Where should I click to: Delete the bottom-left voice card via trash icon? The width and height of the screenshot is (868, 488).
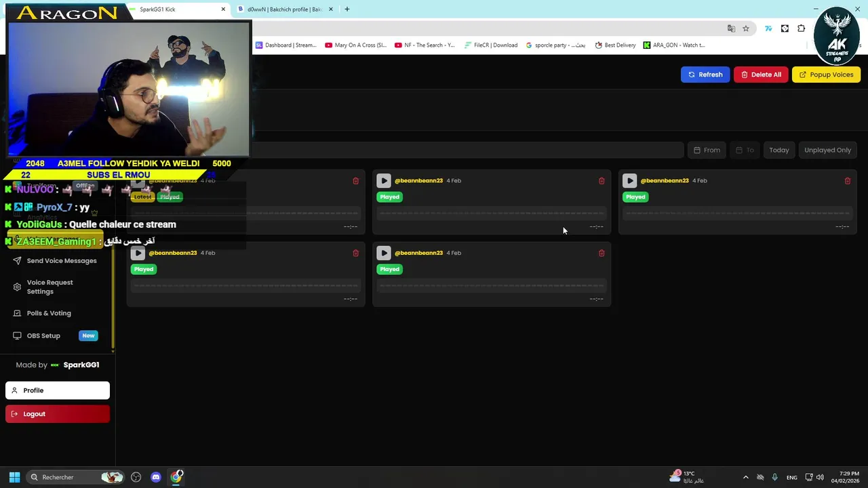(x=355, y=253)
